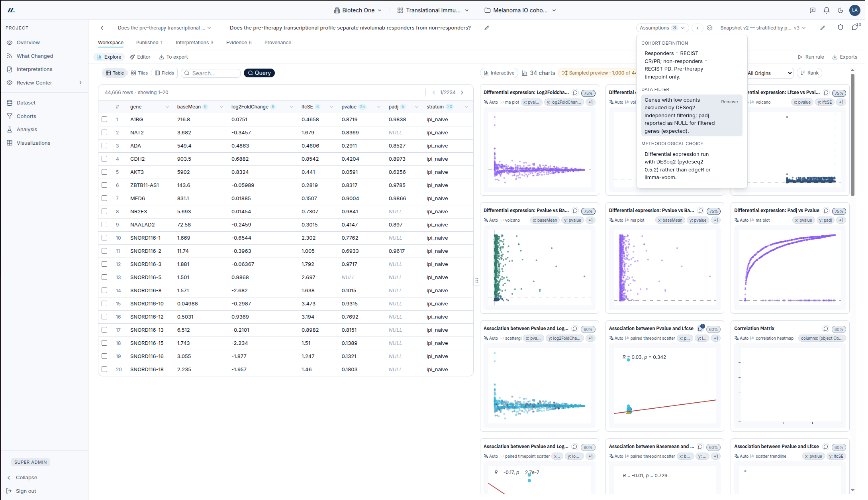
Task: Open the feedback chat icon in top bar
Action: [813, 10]
